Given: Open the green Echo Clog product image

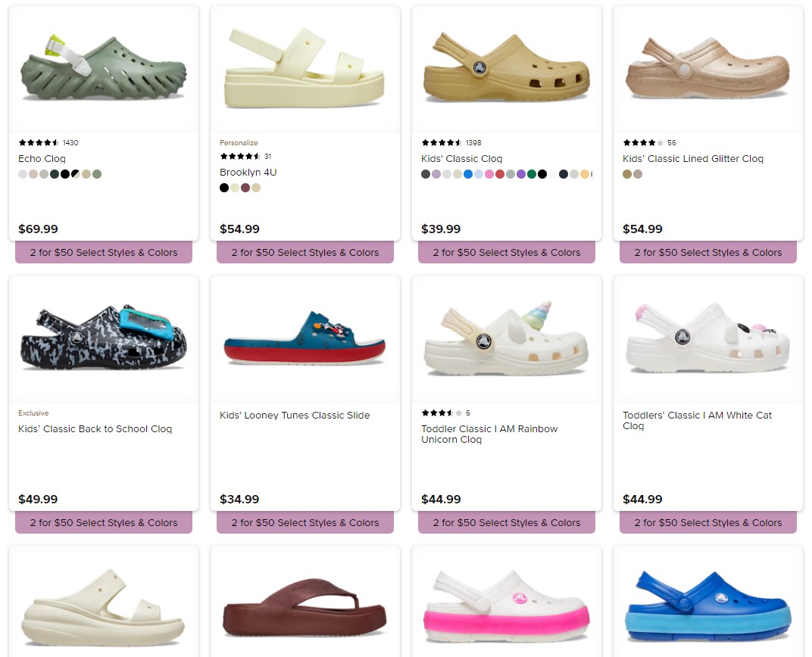Looking at the screenshot, I should click(104, 70).
